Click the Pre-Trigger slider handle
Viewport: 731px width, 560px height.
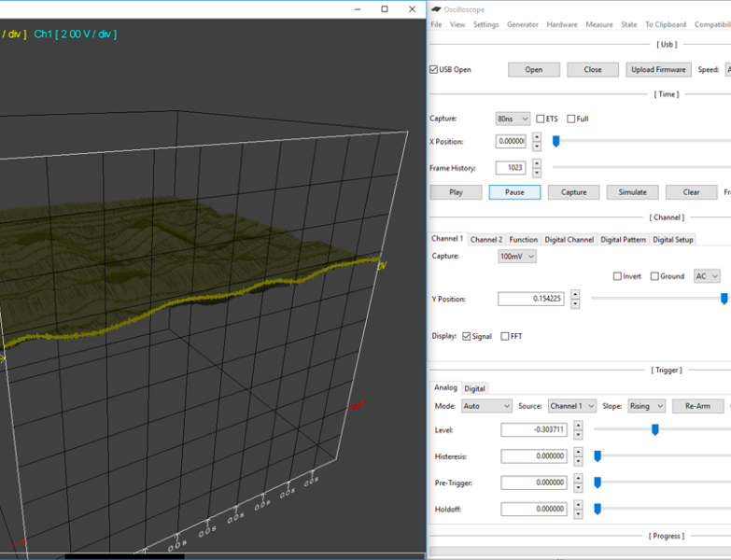[597, 483]
